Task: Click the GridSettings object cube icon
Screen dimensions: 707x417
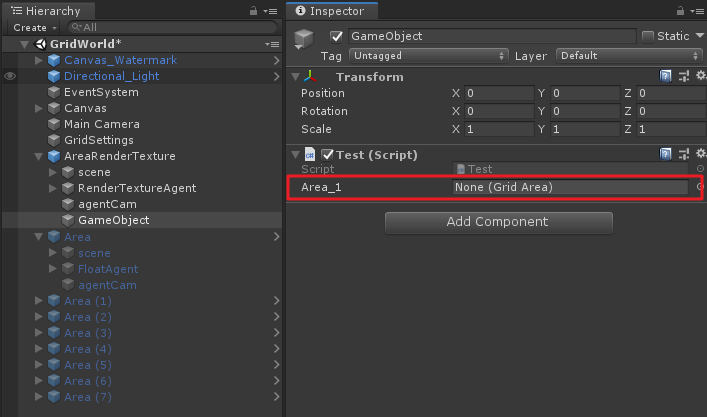Action: coord(54,140)
